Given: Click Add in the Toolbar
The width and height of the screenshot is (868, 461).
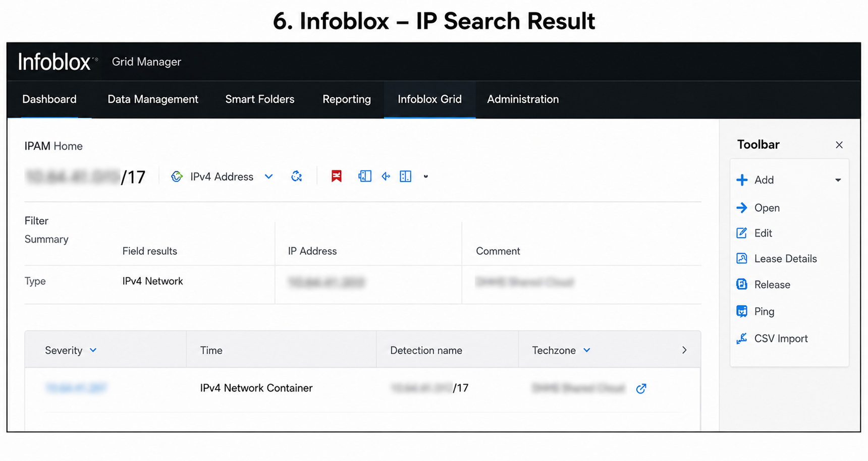Looking at the screenshot, I should click(x=764, y=180).
